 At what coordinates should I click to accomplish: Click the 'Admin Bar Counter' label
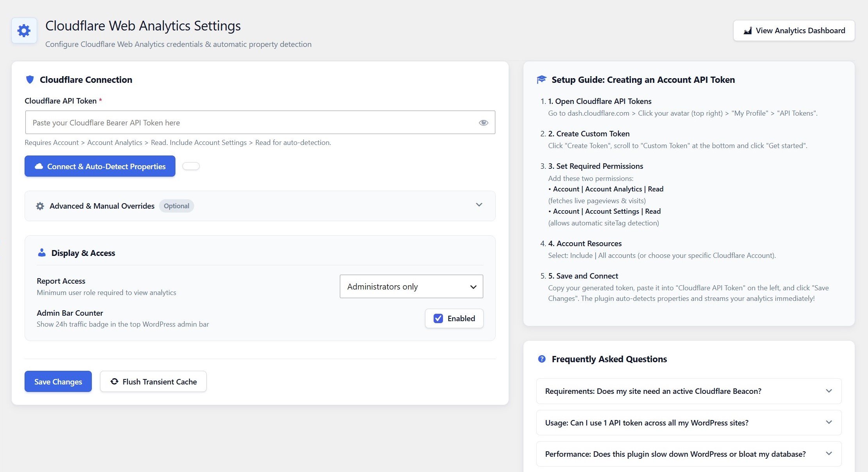70,313
